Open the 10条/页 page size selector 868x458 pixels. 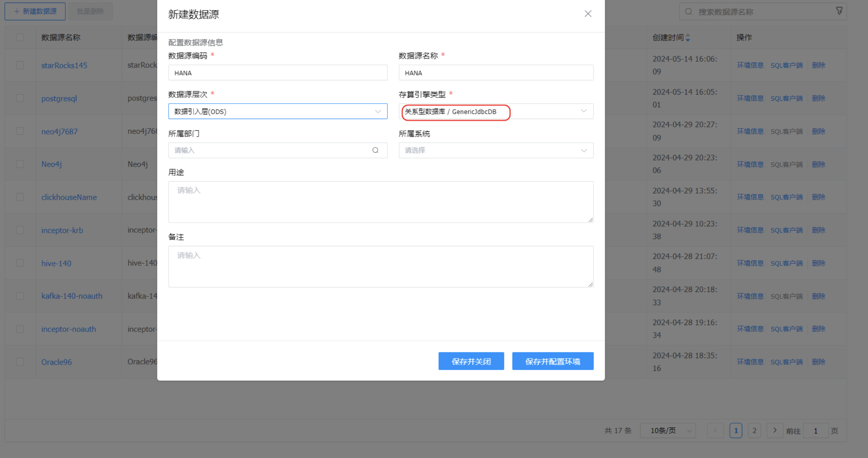point(668,431)
